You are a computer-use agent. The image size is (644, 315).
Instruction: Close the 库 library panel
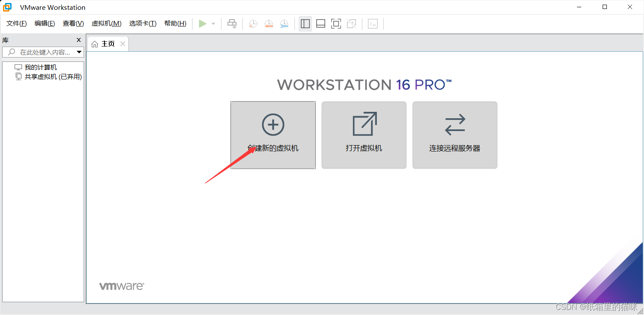[79, 40]
